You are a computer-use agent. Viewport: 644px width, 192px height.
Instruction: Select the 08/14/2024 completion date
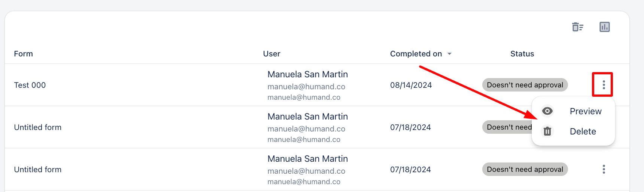point(411,85)
